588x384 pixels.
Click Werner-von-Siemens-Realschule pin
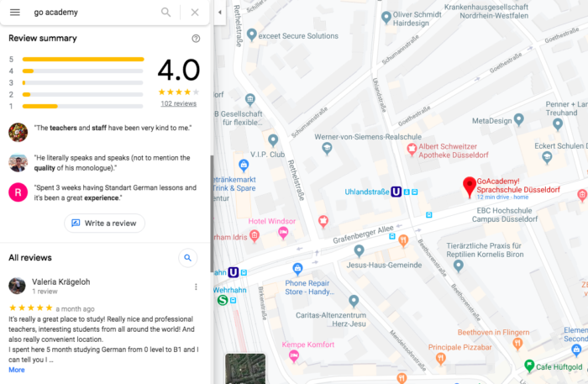[x=327, y=149]
